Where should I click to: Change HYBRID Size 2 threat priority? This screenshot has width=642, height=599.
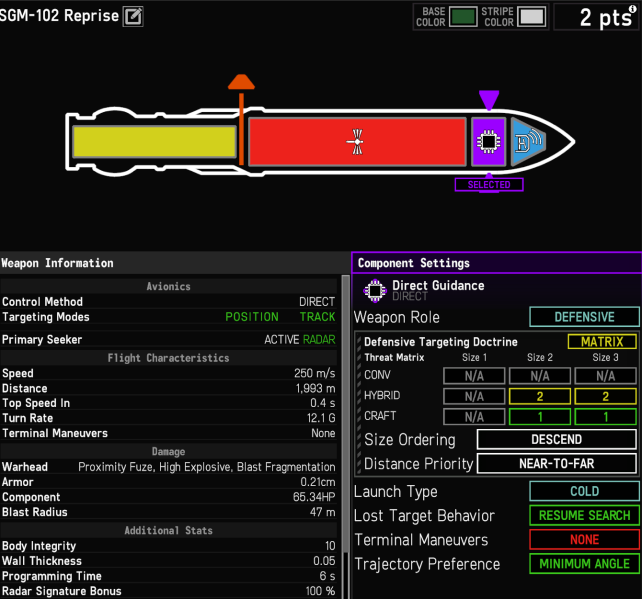pos(540,396)
